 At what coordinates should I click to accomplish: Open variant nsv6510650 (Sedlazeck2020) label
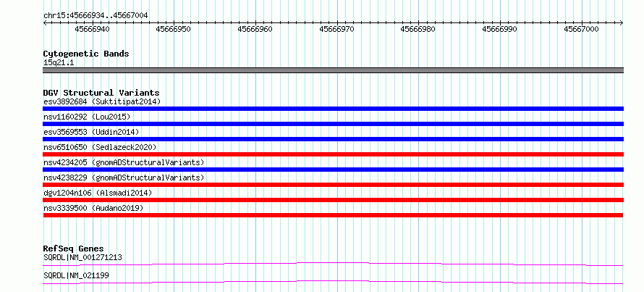click(x=100, y=147)
